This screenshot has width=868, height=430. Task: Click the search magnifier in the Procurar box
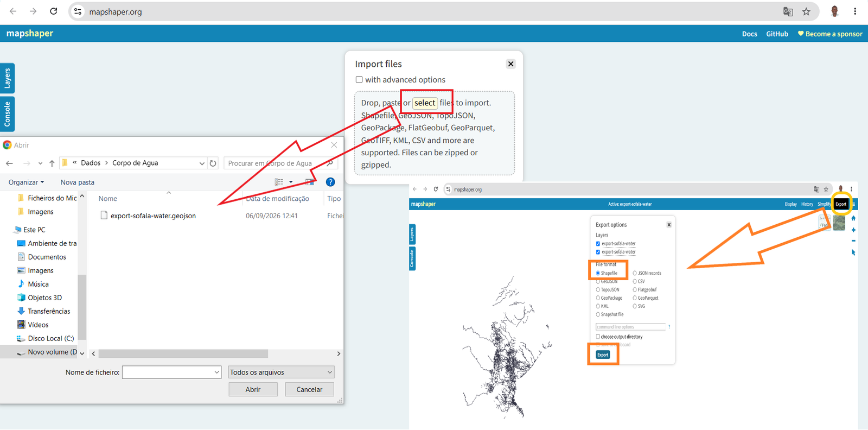(x=330, y=163)
